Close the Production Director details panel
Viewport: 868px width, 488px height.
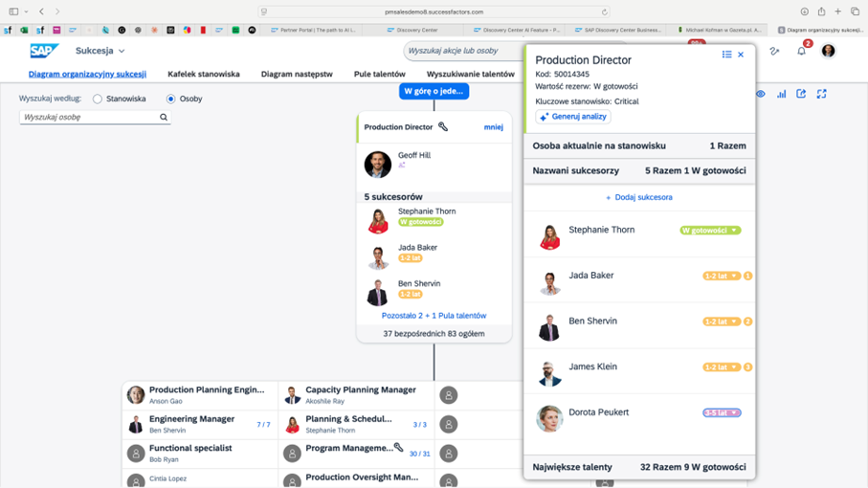click(x=741, y=55)
